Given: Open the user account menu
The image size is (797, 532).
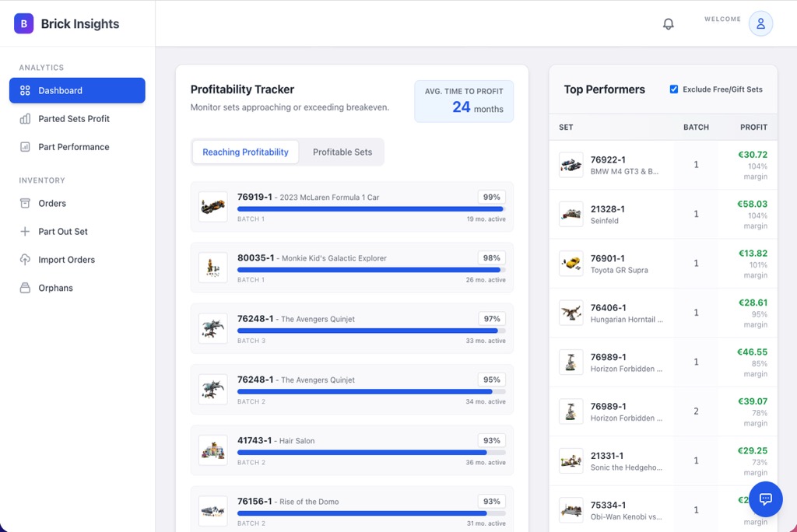Looking at the screenshot, I should tap(760, 23).
